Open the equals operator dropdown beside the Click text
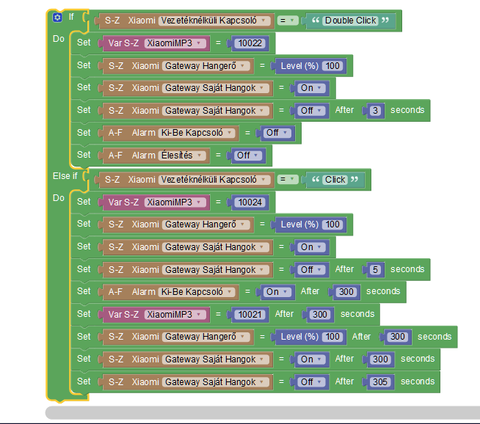Image resolution: width=480 pixels, height=424 pixels. point(287,180)
